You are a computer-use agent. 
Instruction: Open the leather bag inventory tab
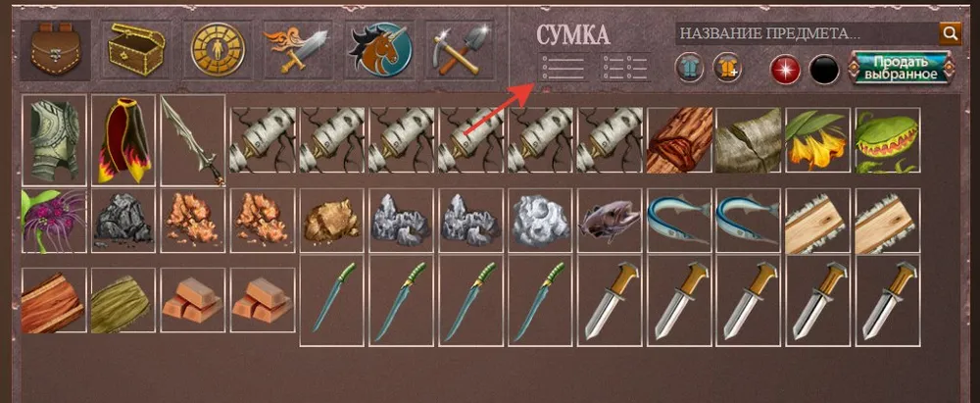coord(55,50)
